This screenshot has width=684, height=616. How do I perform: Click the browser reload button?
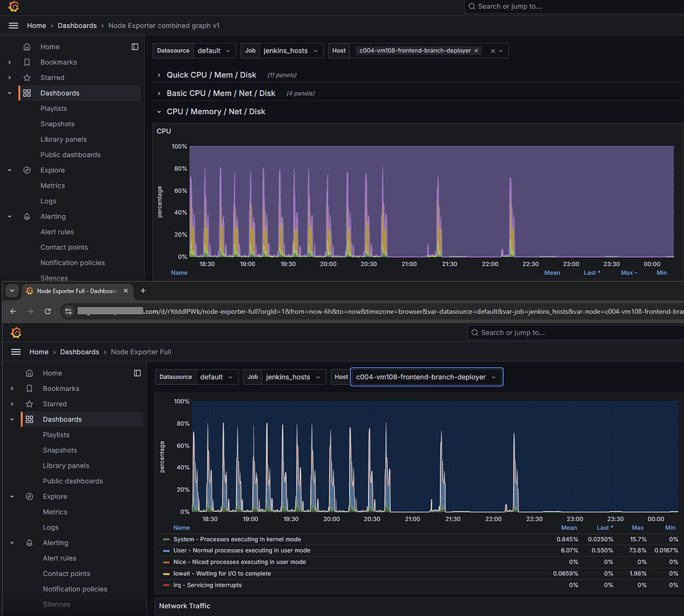click(47, 311)
